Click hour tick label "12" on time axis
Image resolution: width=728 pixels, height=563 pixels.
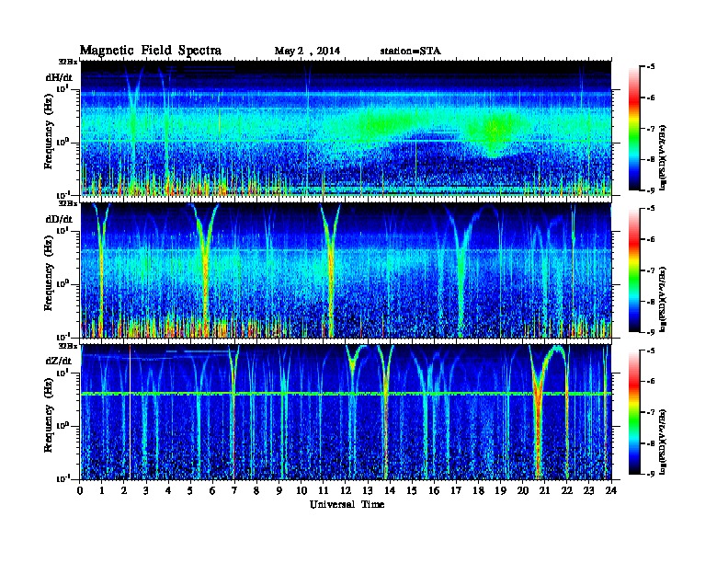(346, 491)
